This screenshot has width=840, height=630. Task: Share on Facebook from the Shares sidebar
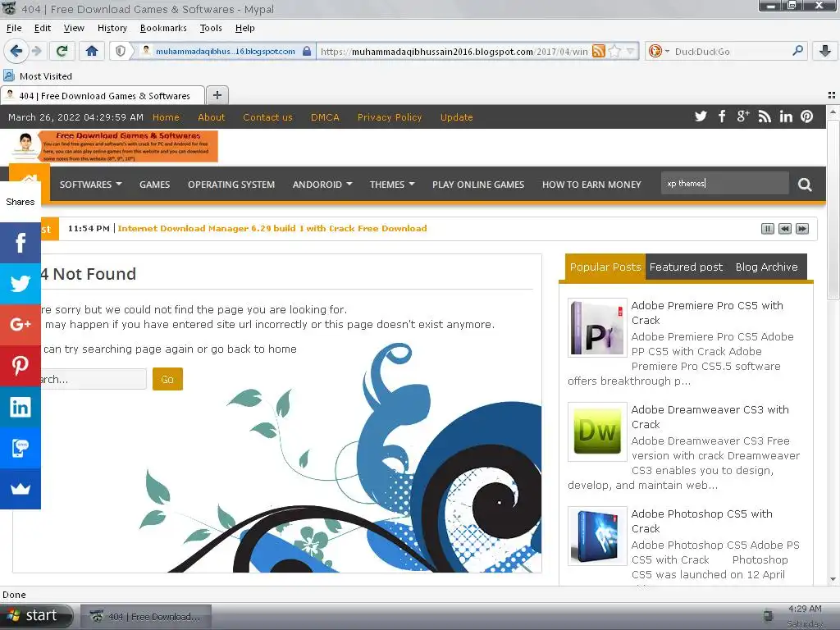pyautogui.click(x=21, y=243)
